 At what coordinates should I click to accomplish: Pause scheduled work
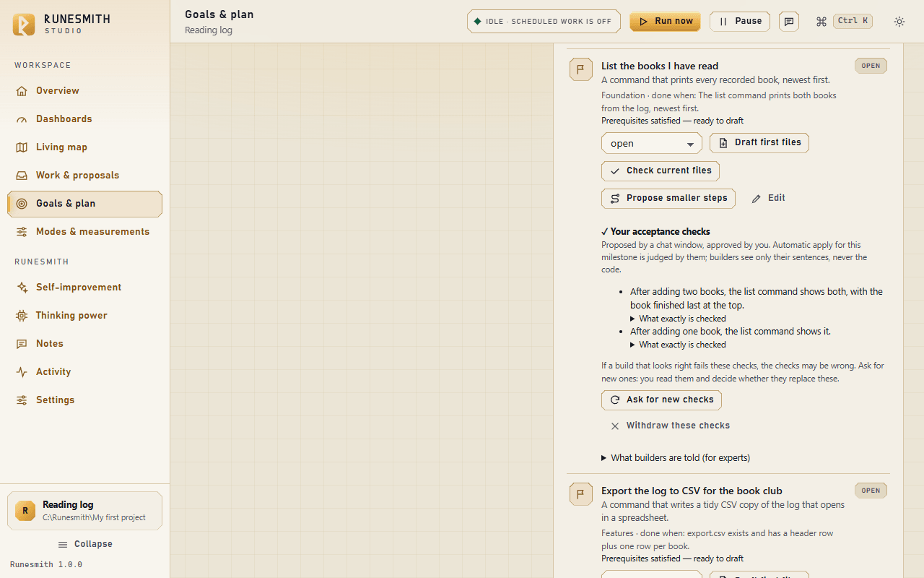740,22
